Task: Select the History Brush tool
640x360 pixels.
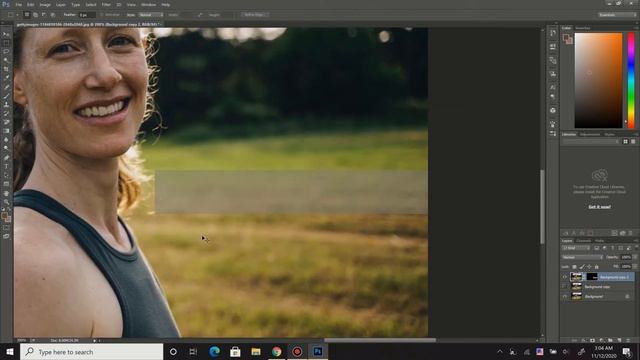Action: tap(6, 113)
